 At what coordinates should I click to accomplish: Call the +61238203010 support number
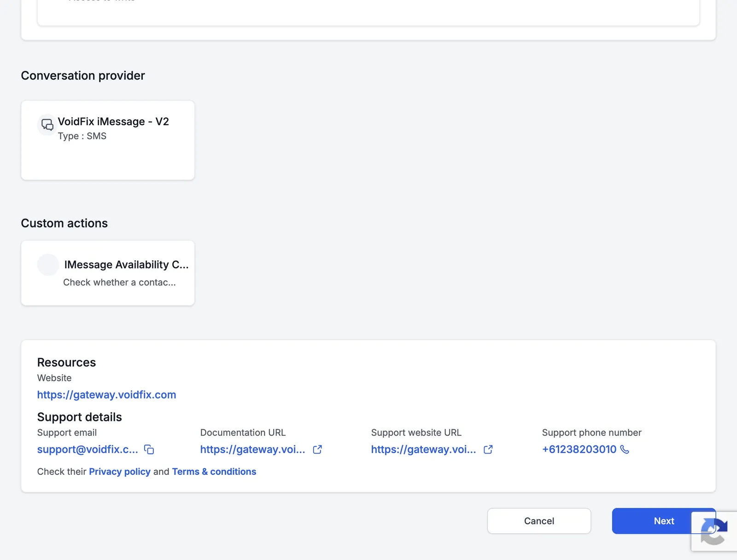pyautogui.click(x=579, y=449)
